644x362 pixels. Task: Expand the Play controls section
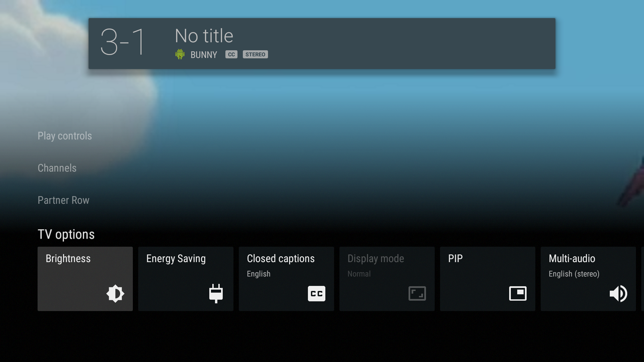point(65,136)
